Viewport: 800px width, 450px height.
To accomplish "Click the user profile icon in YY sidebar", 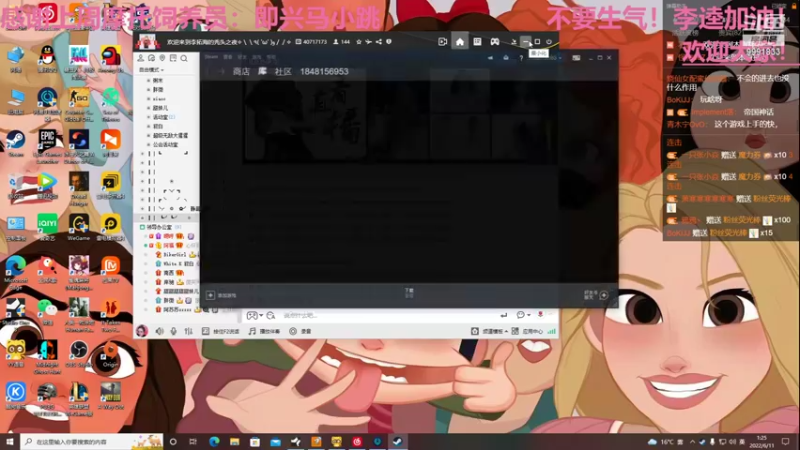I will click(141, 58).
